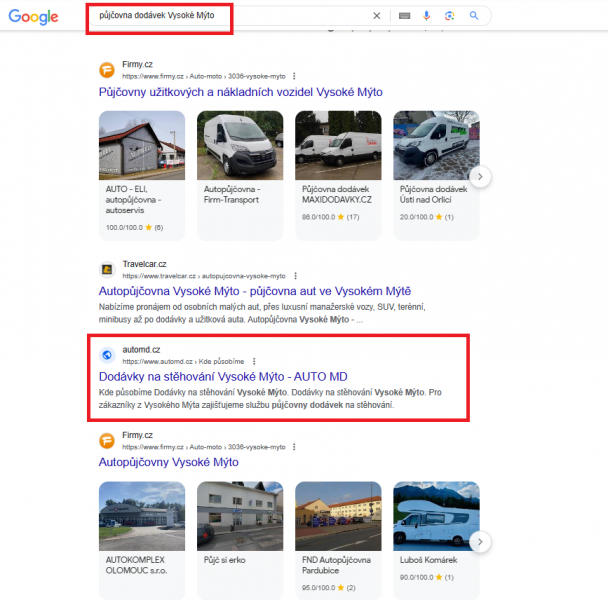Click second Firmy.cz favicon near Autopůjčovny

point(107,441)
